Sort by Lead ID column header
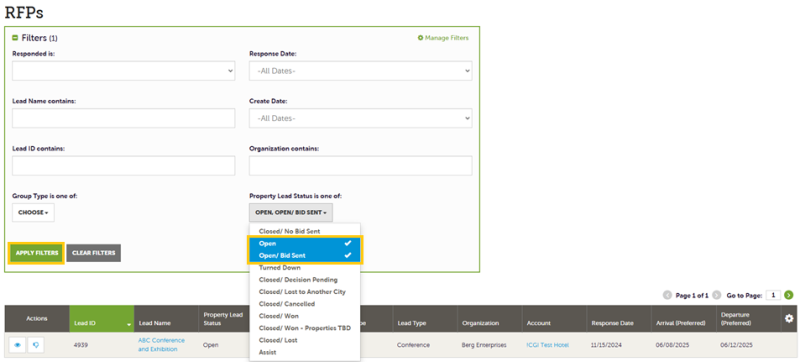This screenshot has height=362, width=800. click(102, 319)
